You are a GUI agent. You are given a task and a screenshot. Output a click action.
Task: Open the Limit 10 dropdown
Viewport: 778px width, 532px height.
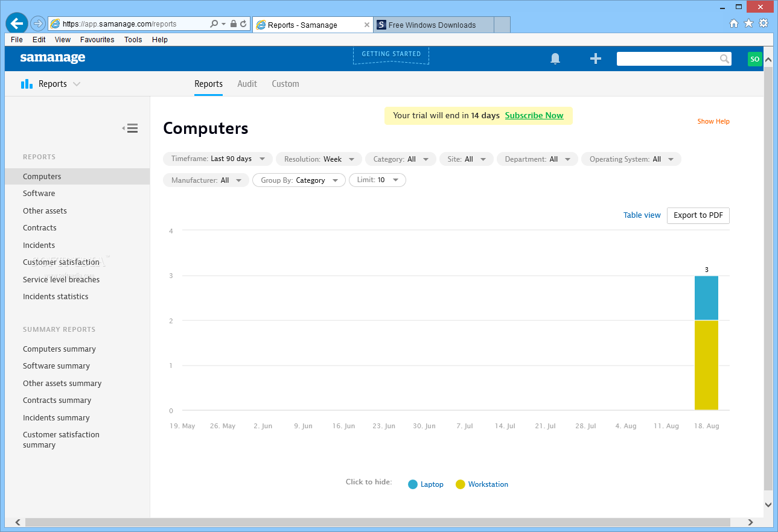(378, 180)
